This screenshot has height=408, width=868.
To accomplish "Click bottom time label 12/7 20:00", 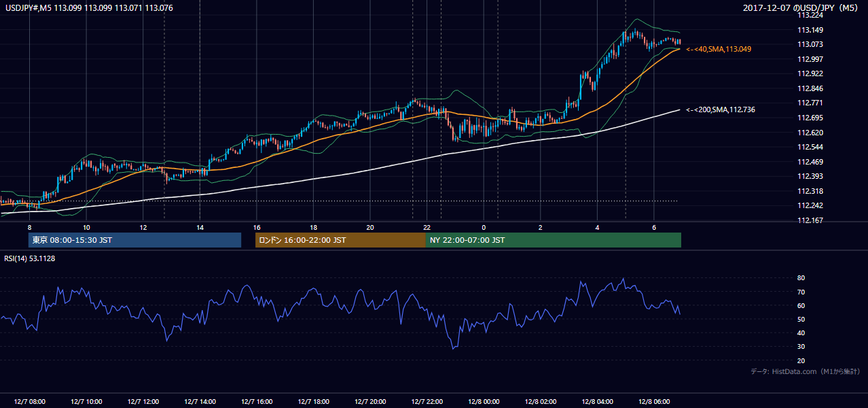I will click(x=370, y=402).
